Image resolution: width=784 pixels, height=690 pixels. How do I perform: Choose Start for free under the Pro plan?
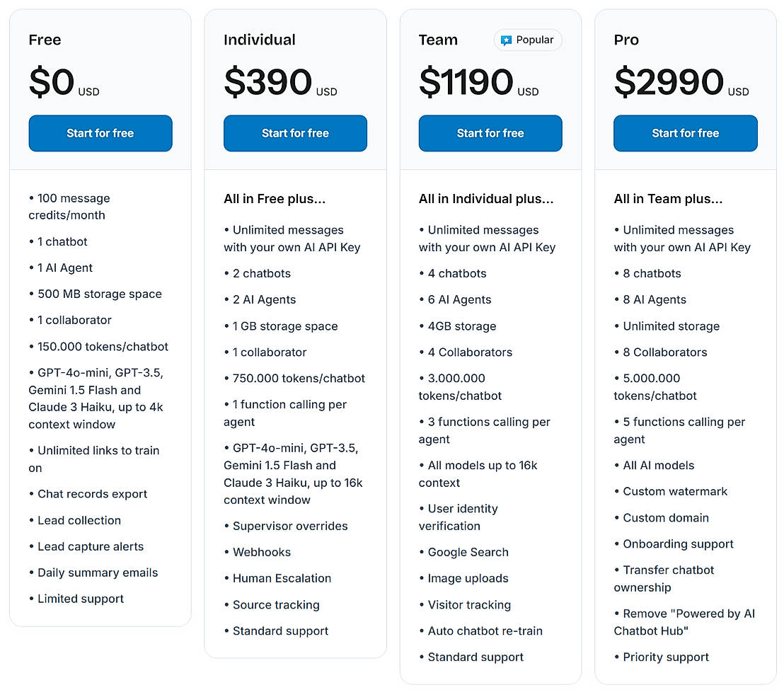[x=685, y=133]
